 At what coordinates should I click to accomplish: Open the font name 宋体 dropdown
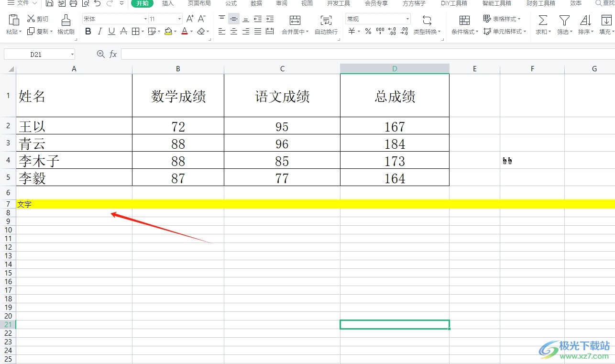click(146, 19)
